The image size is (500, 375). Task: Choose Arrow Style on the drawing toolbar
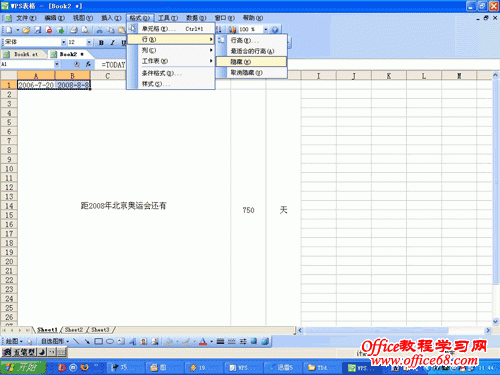[243, 341]
